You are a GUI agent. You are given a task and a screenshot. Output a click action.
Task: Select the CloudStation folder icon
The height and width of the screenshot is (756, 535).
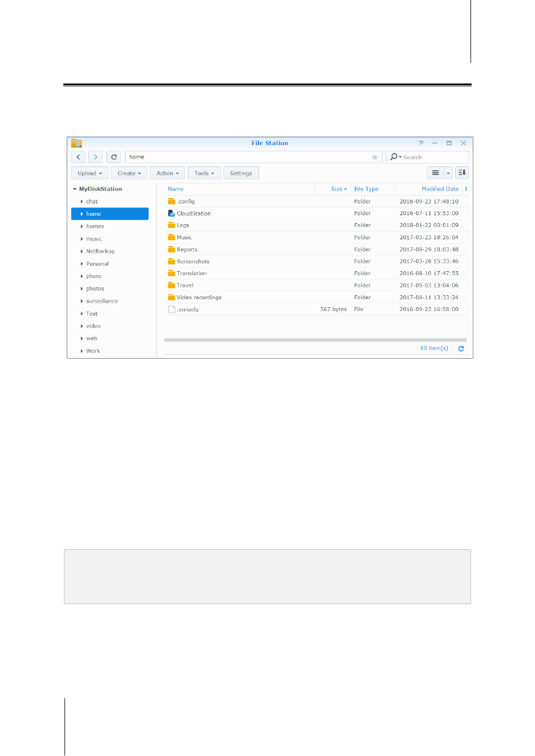[172, 214]
